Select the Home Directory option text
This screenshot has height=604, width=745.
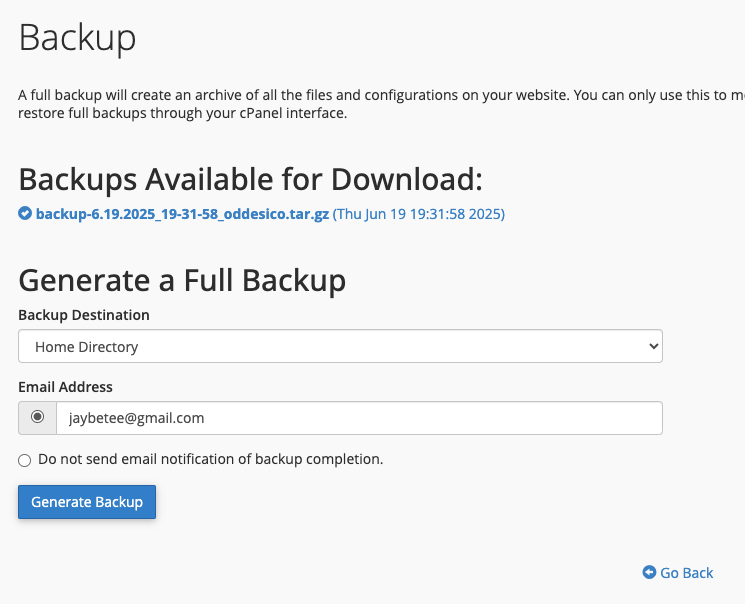[x=86, y=347]
